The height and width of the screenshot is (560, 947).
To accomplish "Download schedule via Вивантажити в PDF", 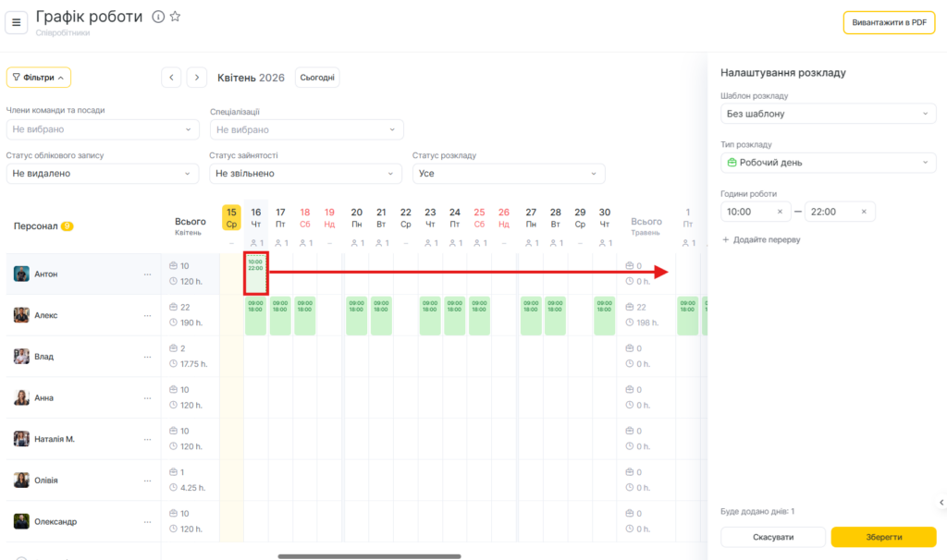I will [x=888, y=22].
